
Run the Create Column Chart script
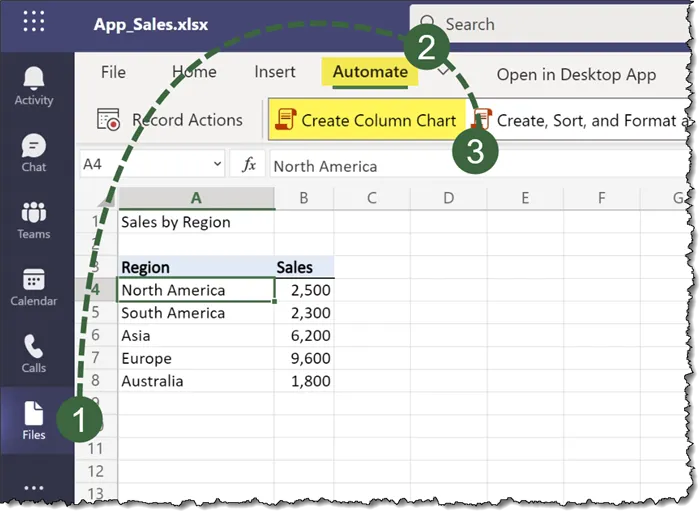tap(367, 120)
